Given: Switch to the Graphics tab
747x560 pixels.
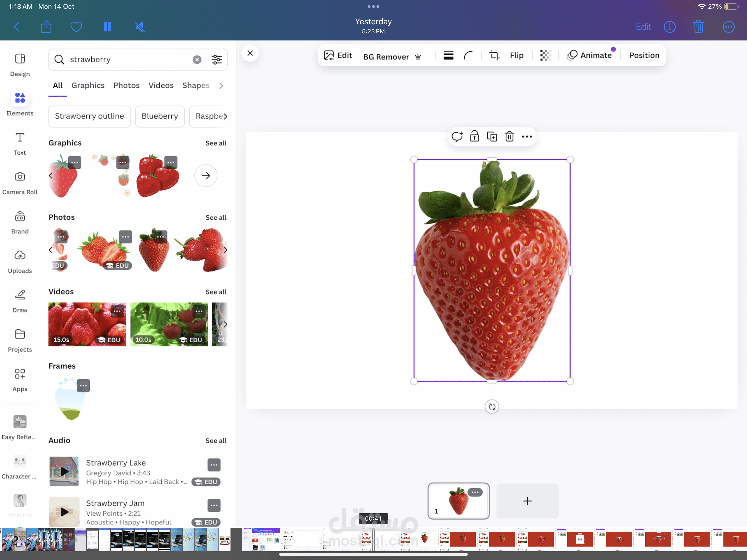Looking at the screenshot, I should click(x=88, y=86).
